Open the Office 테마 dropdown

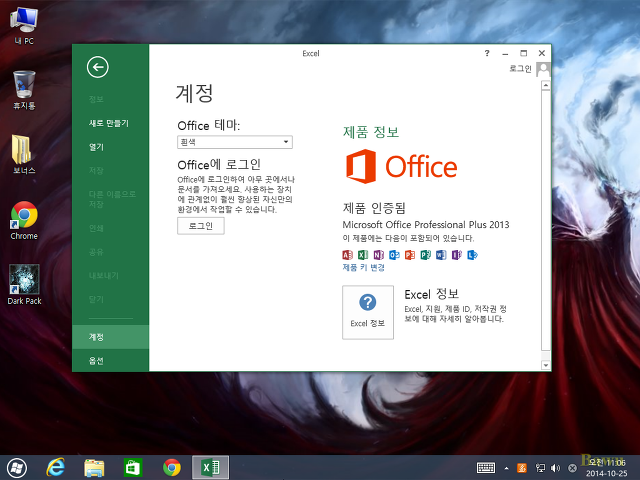[235, 142]
